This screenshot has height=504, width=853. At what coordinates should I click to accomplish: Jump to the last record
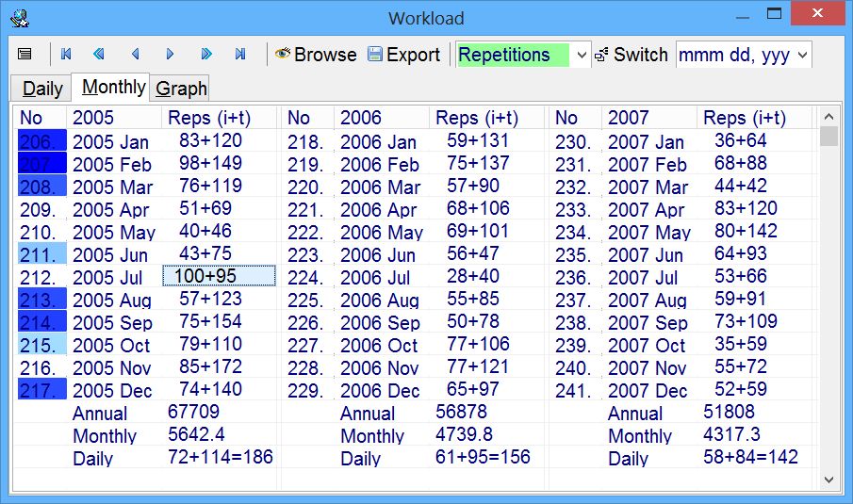click(240, 55)
